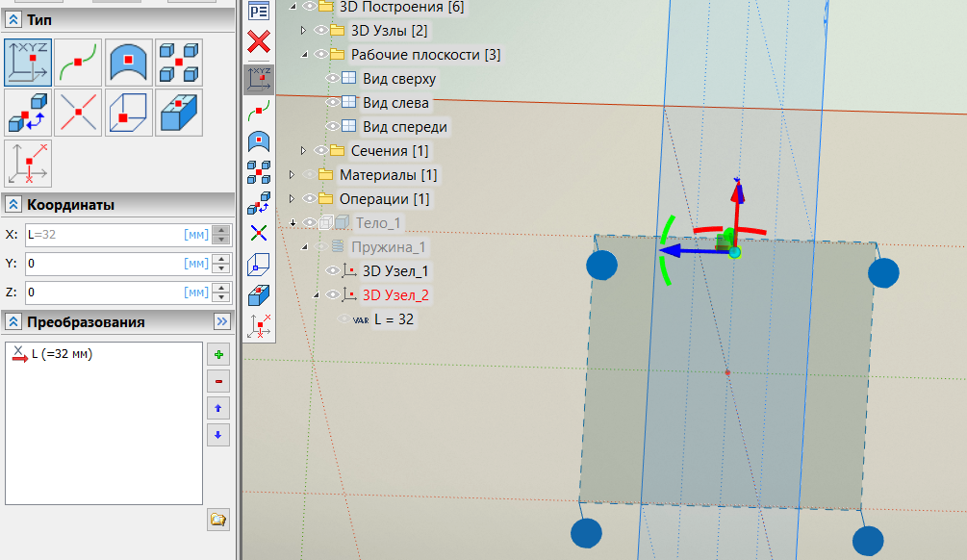Expand the Операции [1] tree node
967x560 pixels.
292,198
